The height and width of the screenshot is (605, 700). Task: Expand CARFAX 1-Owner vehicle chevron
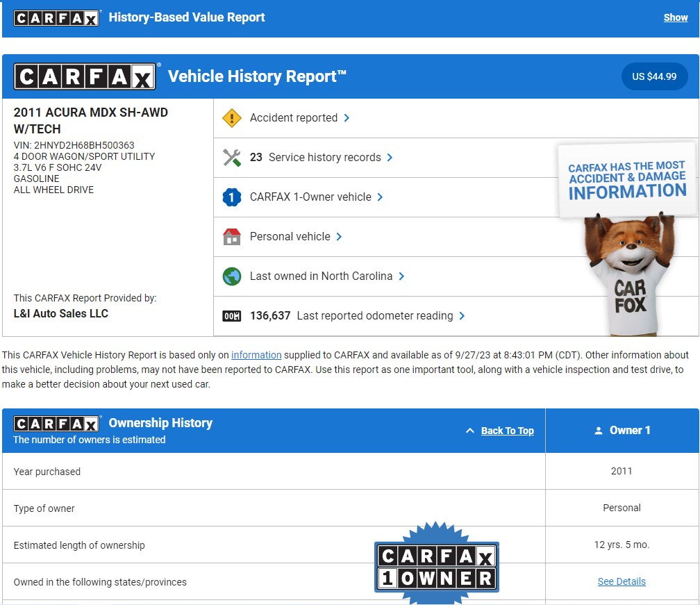[380, 197]
